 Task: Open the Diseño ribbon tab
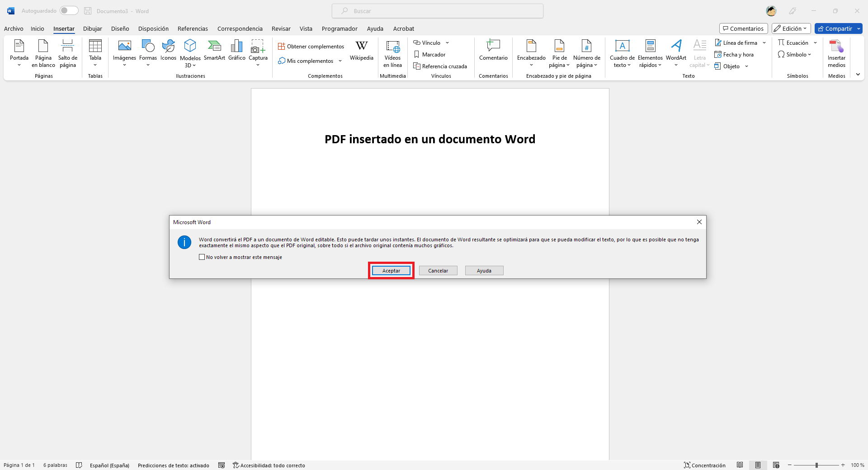(120, 28)
